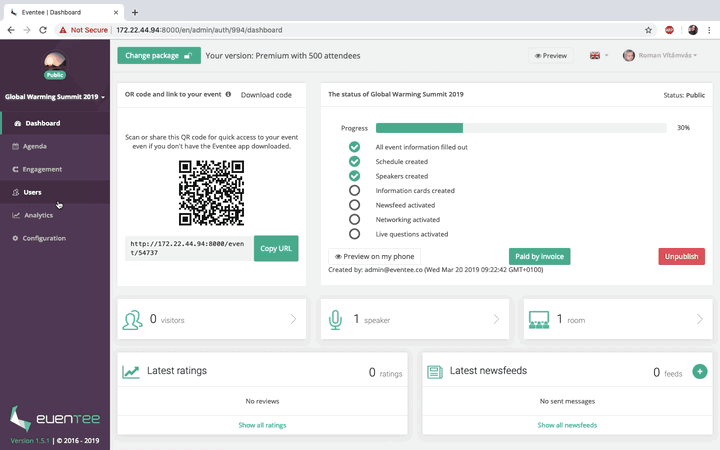Click the browser forward arrow
Viewport: 720px width, 450px height.
[27, 30]
